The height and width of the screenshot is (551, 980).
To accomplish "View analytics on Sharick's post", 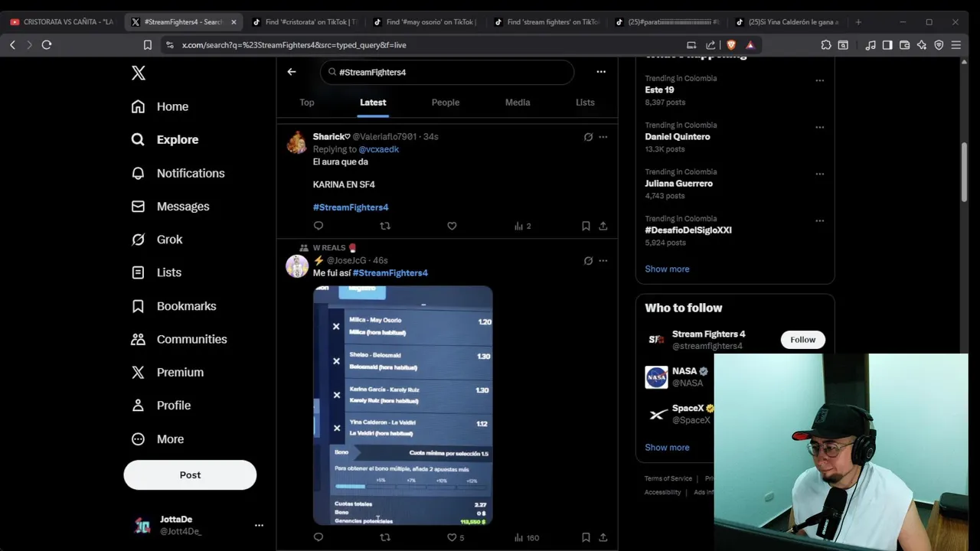I will coord(522,226).
